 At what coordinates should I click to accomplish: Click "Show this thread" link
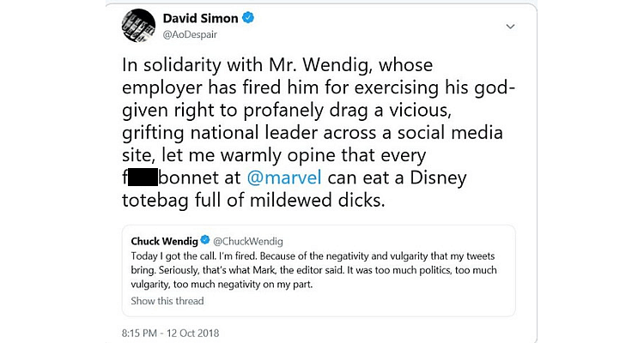pyautogui.click(x=167, y=300)
